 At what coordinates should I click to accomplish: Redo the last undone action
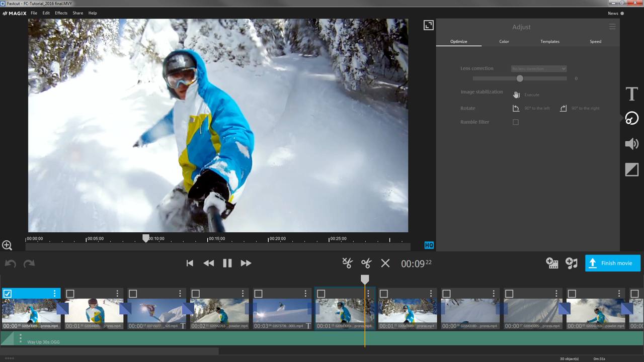point(29,263)
